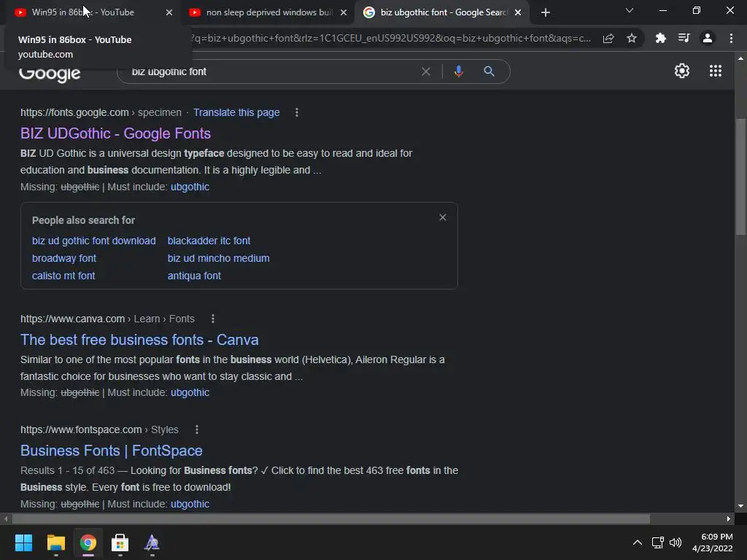747x560 pixels.
Task: Bookmark this page with the star icon
Action: (x=632, y=39)
